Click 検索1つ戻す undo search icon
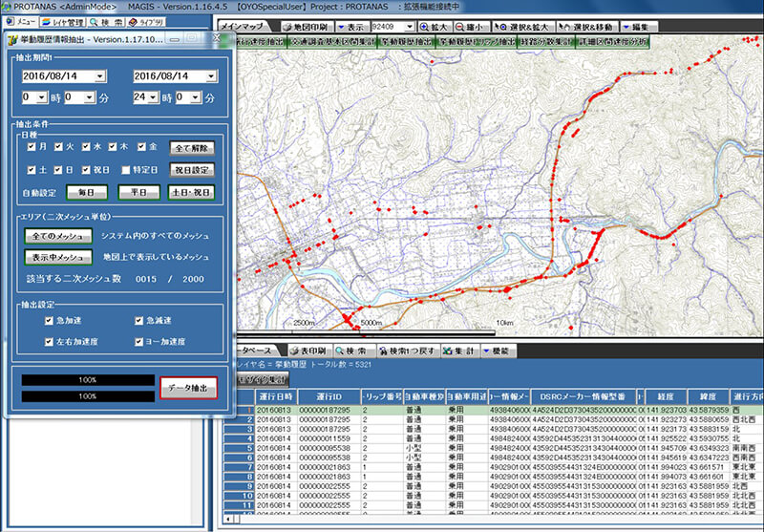This screenshot has height=532, width=764. point(410,351)
